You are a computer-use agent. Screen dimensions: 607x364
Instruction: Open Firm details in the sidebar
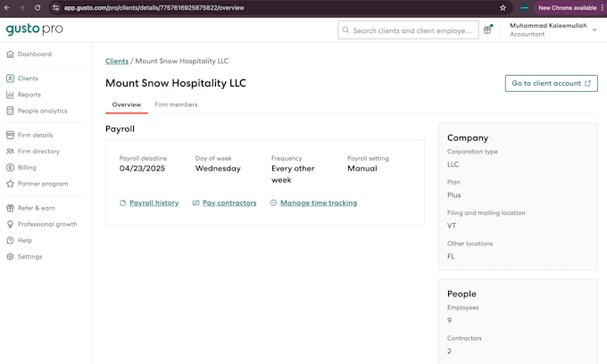click(x=35, y=135)
